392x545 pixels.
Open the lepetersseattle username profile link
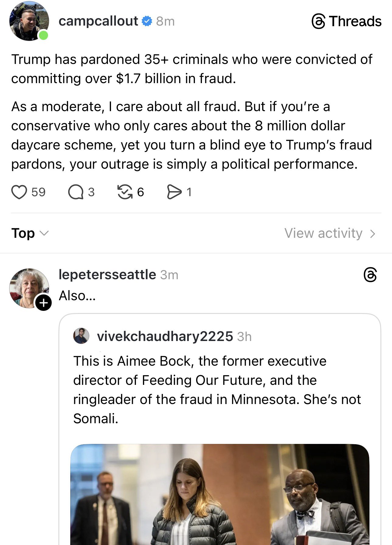point(107,275)
